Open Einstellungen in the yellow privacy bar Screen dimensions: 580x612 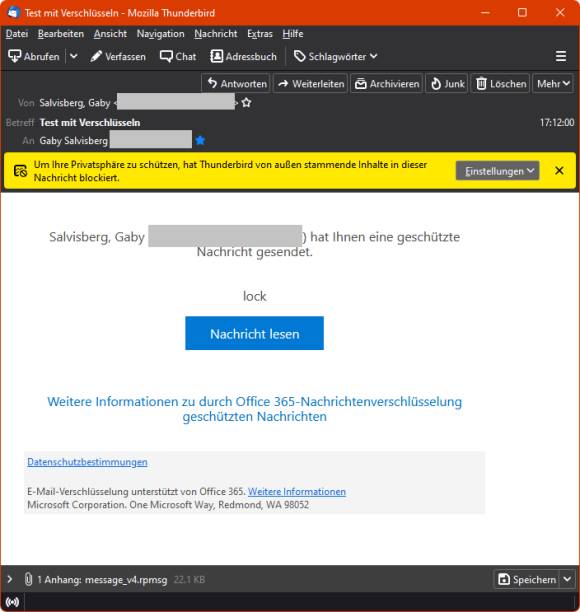click(x=498, y=171)
